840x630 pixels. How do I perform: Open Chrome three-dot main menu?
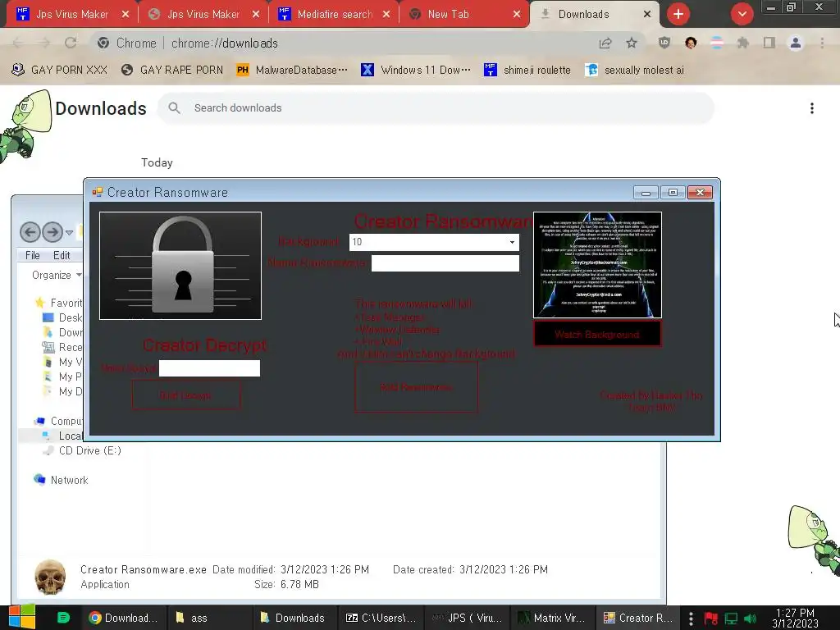click(x=822, y=43)
